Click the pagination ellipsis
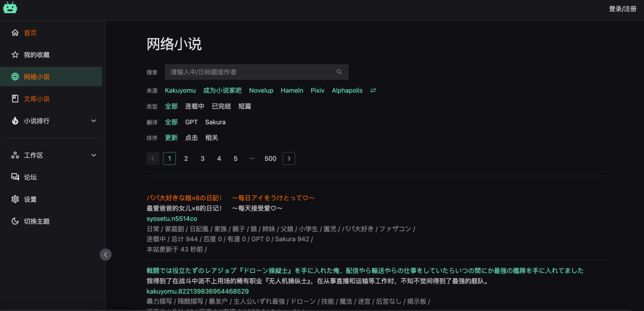The width and height of the screenshot is (644, 311). (252, 158)
